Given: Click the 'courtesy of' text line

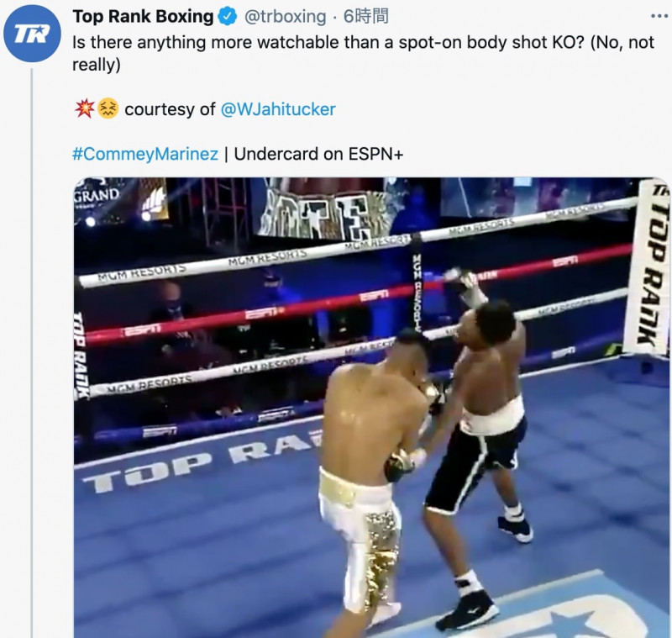Looking at the screenshot, I should 170,109.
